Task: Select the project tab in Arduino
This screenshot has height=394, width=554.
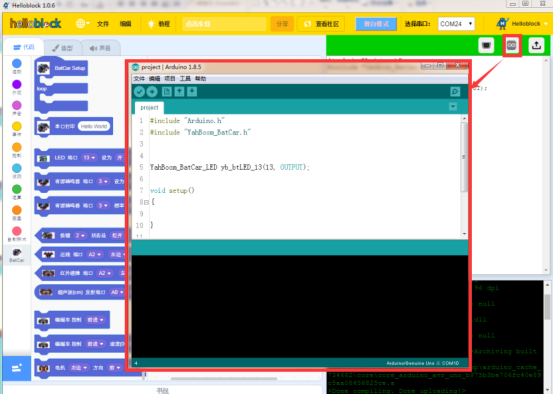Action: click(x=149, y=107)
